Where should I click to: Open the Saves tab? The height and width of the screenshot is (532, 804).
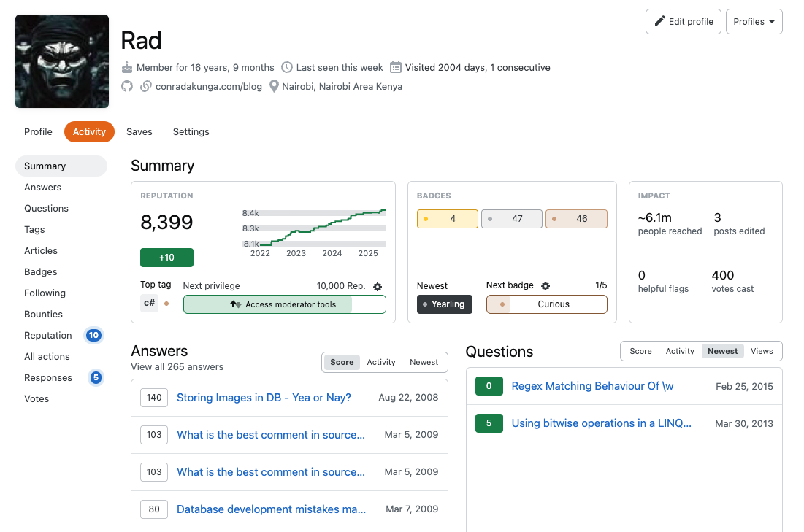(x=139, y=131)
